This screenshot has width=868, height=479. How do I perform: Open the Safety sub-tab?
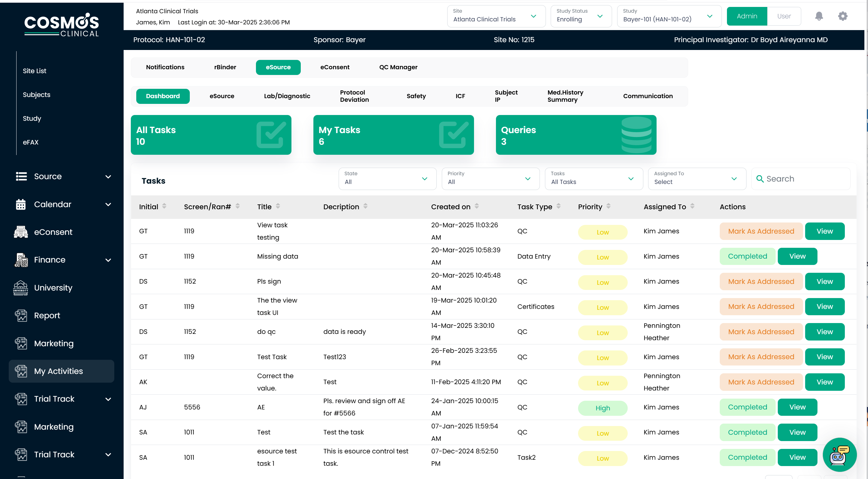pos(416,96)
